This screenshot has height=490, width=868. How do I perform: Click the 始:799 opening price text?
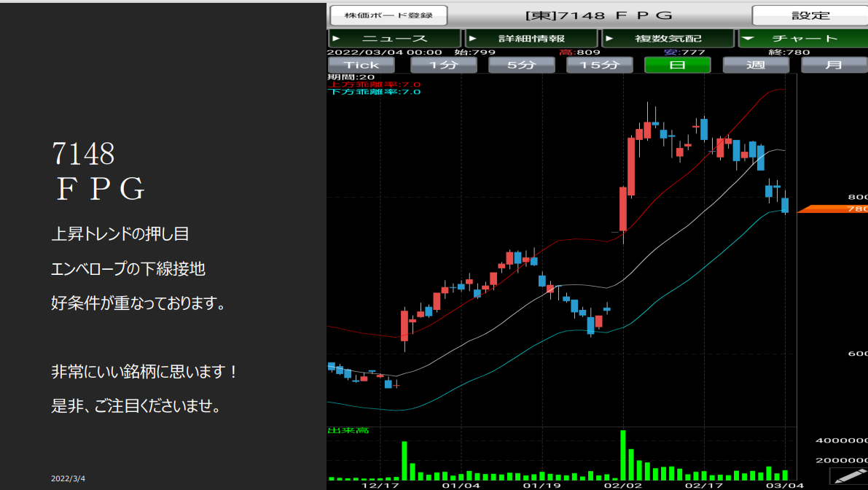coord(475,52)
